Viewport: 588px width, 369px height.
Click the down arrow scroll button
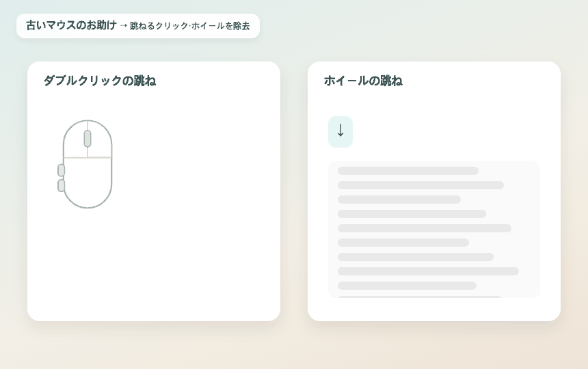click(340, 131)
